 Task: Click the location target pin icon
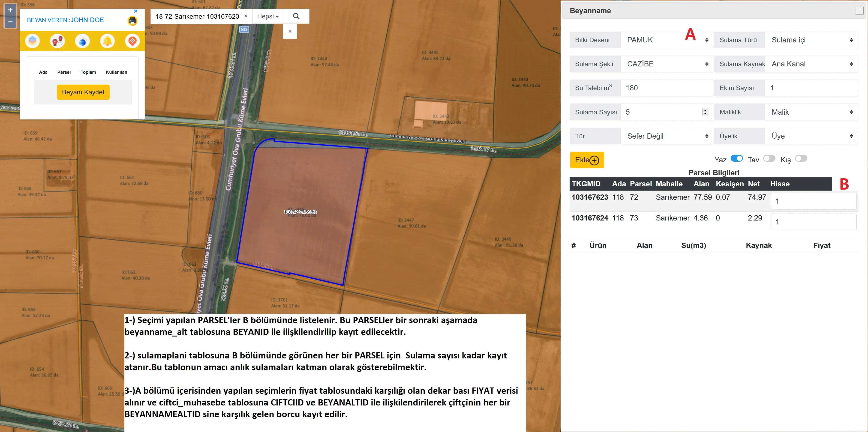[x=132, y=41]
